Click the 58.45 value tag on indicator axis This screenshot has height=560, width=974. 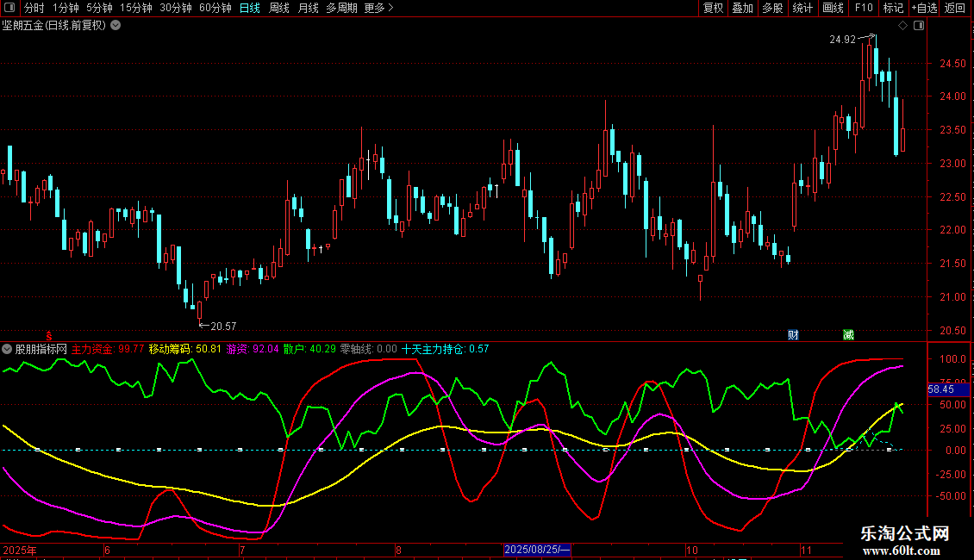[940, 389]
